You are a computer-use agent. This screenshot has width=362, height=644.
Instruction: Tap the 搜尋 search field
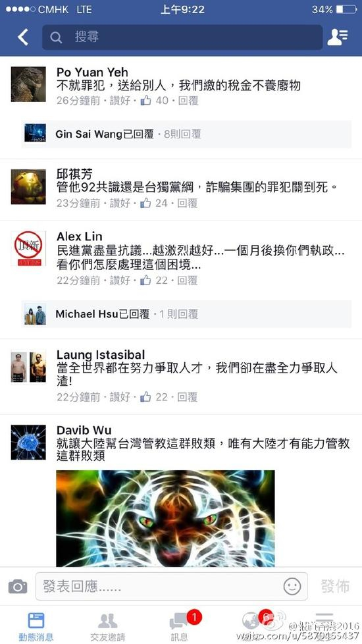coord(182,37)
